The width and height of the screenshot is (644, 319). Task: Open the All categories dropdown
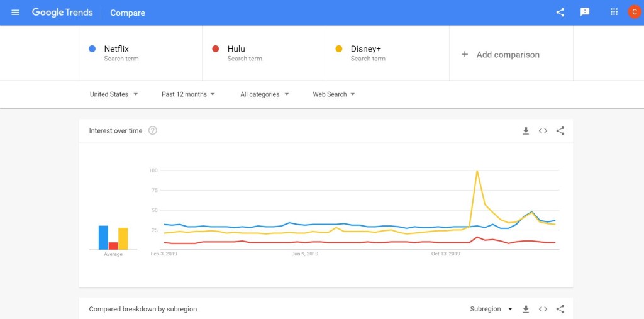(264, 94)
